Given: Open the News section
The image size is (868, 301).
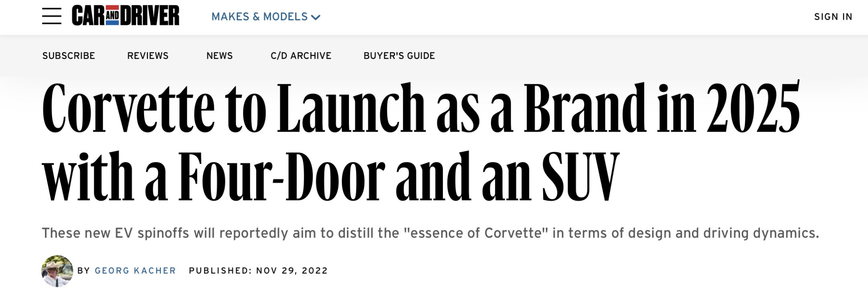Looking at the screenshot, I should tap(219, 56).
